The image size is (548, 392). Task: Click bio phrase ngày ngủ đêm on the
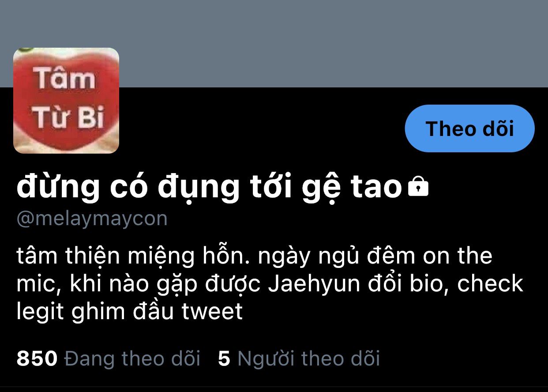[375, 257]
